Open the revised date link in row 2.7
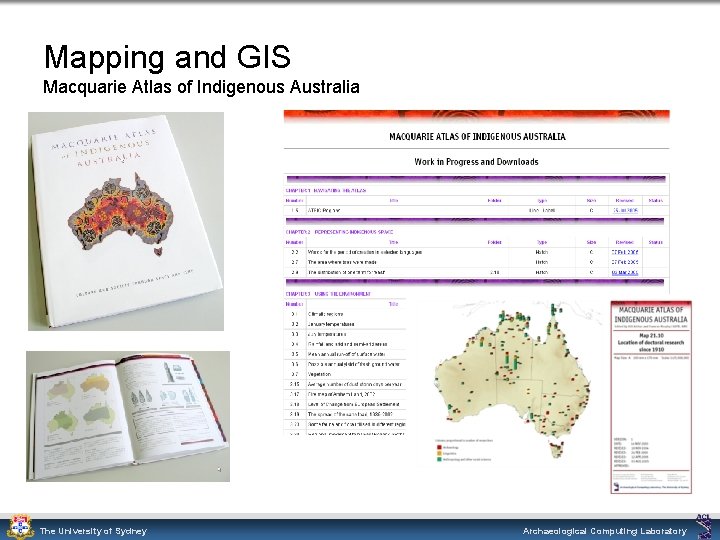The width and height of the screenshot is (720, 540). (625, 262)
